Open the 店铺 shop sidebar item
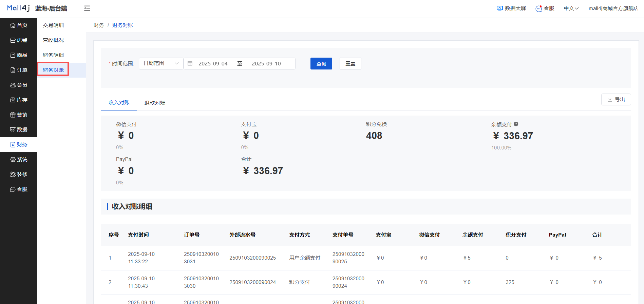The width and height of the screenshot is (644, 304). pyautogui.click(x=19, y=40)
